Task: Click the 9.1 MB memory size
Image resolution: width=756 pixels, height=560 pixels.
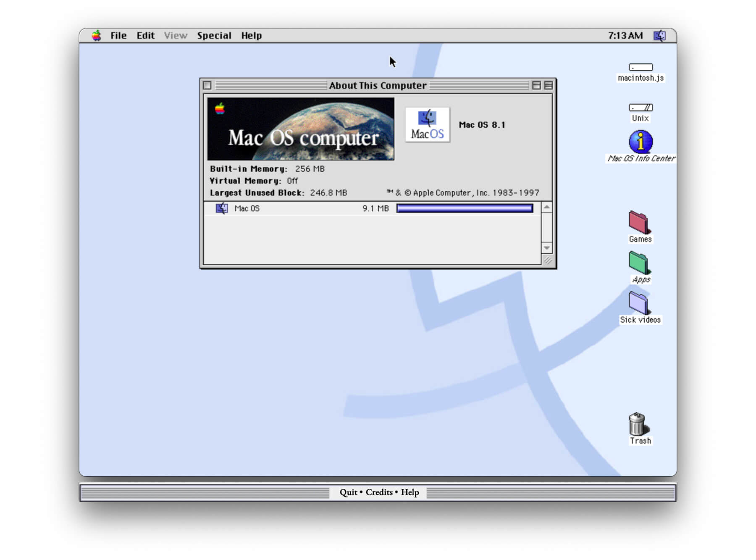Action: pyautogui.click(x=375, y=208)
